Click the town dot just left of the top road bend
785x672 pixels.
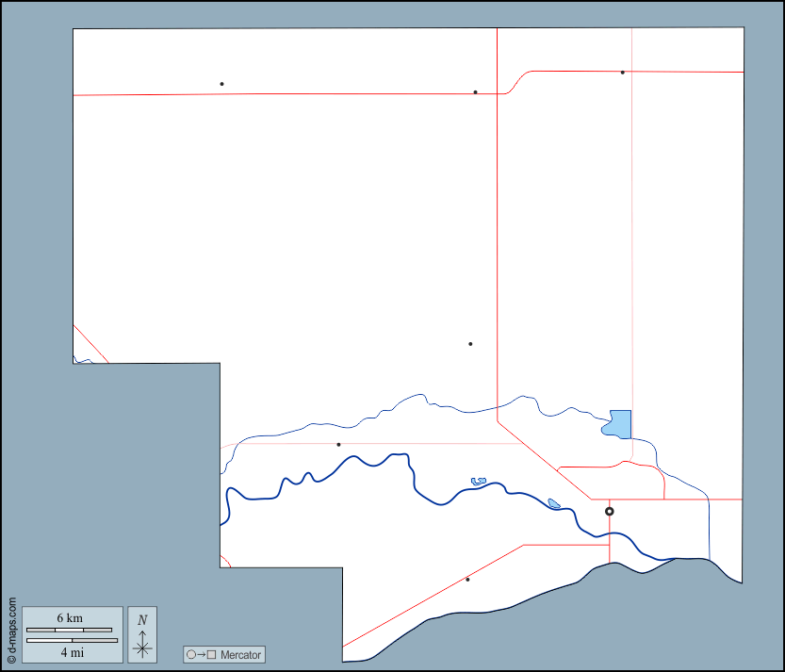pyautogui.click(x=475, y=92)
